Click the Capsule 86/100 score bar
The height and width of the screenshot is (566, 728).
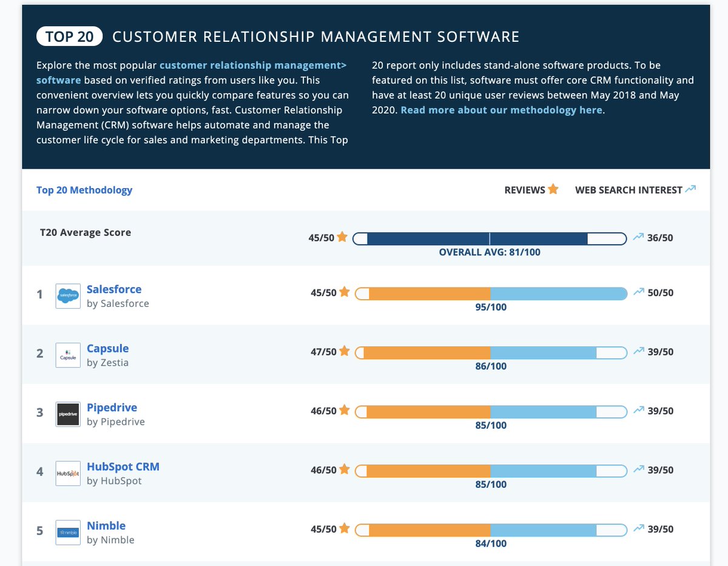point(491,352)
